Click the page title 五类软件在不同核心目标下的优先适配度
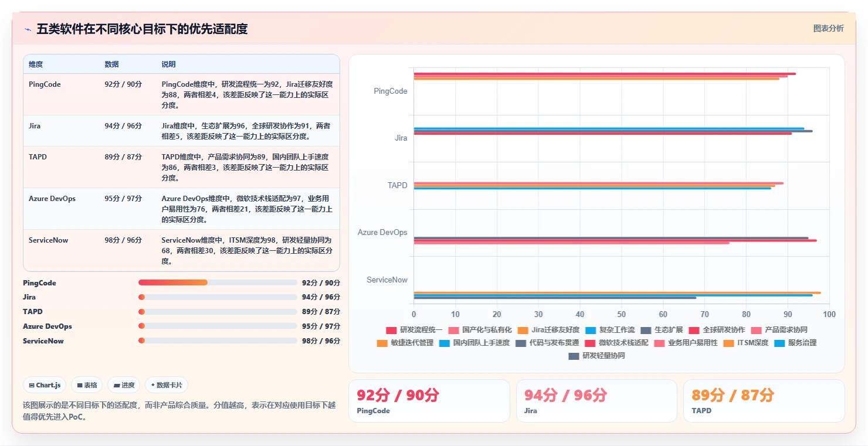The height and width of the screenshot is (446, 868). (142, 29)
